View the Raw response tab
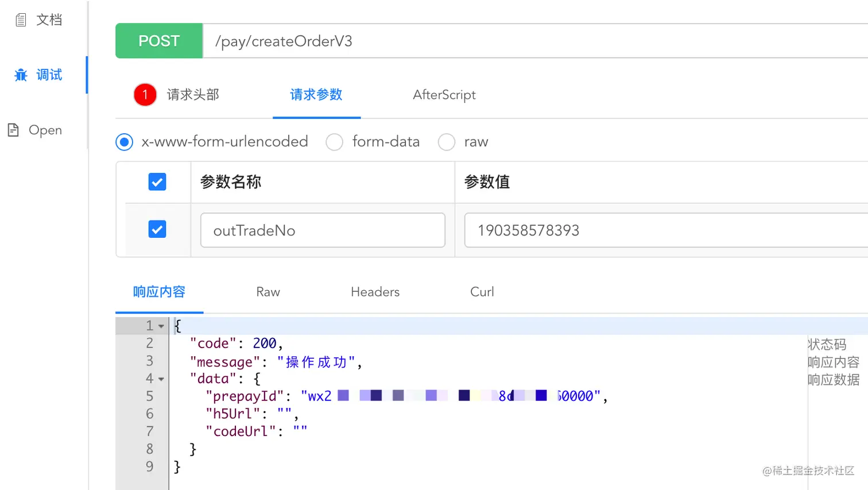Viewport: 868px width, 490px height. pos(268,292)
